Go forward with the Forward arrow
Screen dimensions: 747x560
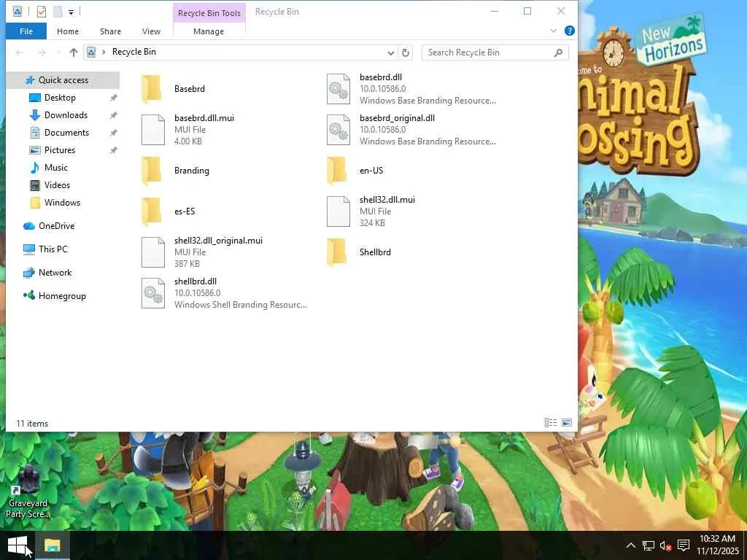click(x=42, y=52)
